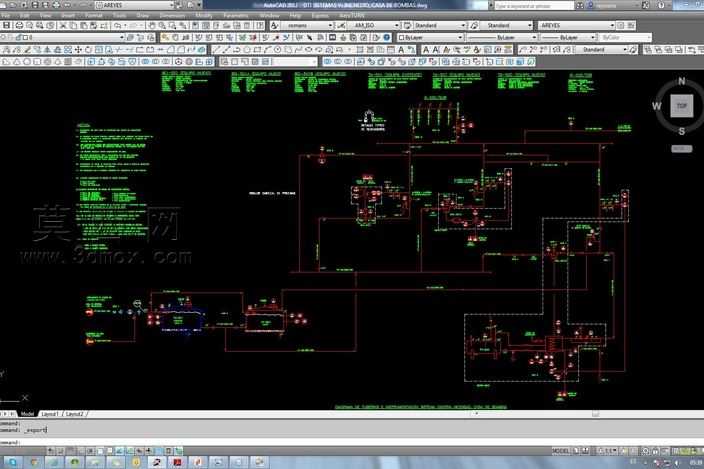Open the AREYES workspace dropdown in the title bar
Image resolution: width=704 pixels, height=469 pixels.
coord(135,5)
